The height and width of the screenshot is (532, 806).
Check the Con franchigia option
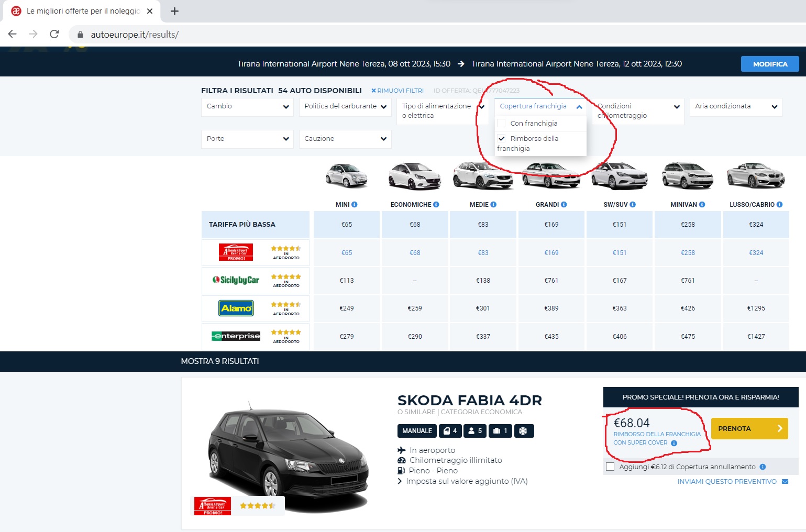point(502,124)
